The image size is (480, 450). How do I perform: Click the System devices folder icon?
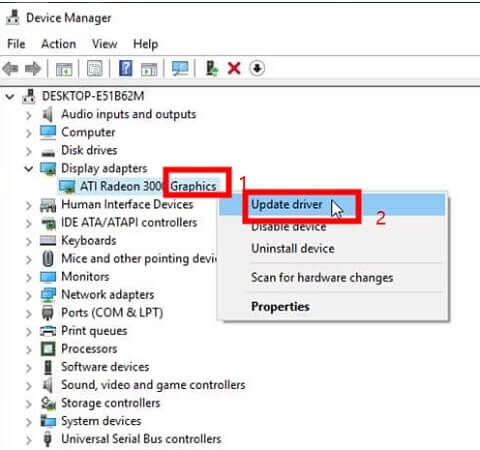click(48, 421)
